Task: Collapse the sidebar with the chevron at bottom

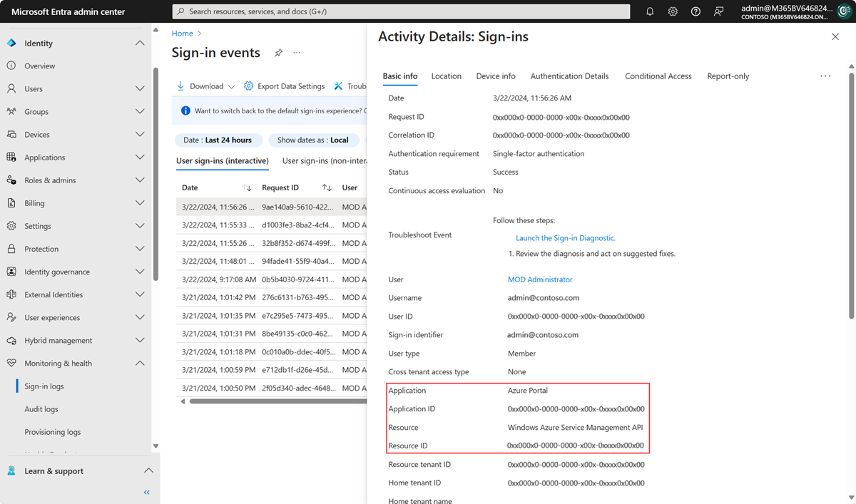Action: coord(146,492)
